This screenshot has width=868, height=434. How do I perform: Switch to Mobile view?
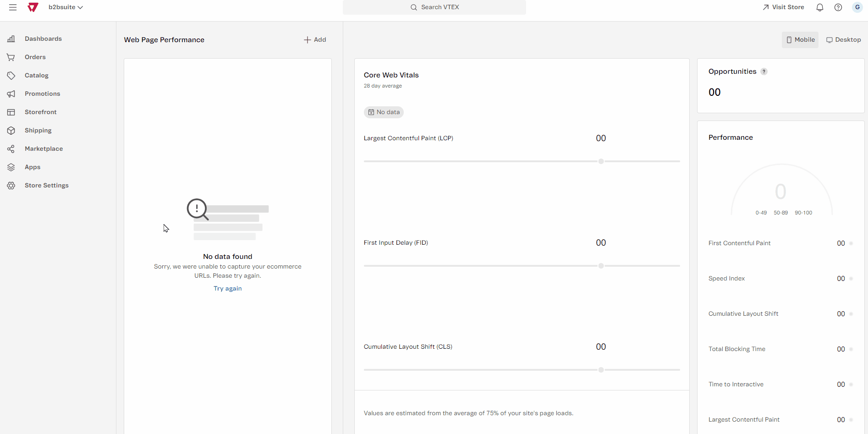click(800, 40)
